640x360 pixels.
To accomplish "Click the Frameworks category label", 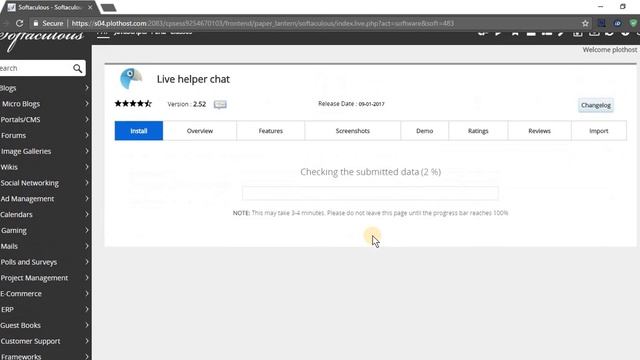I will point(21,356).
